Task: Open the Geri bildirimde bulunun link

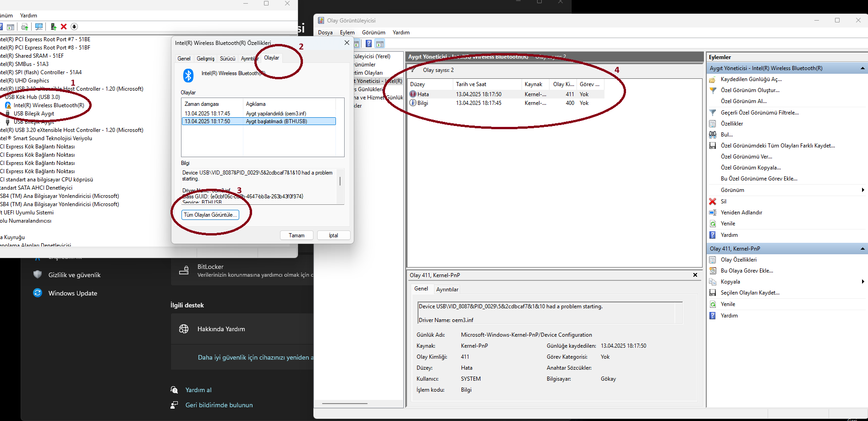Action: pos(219,405)
